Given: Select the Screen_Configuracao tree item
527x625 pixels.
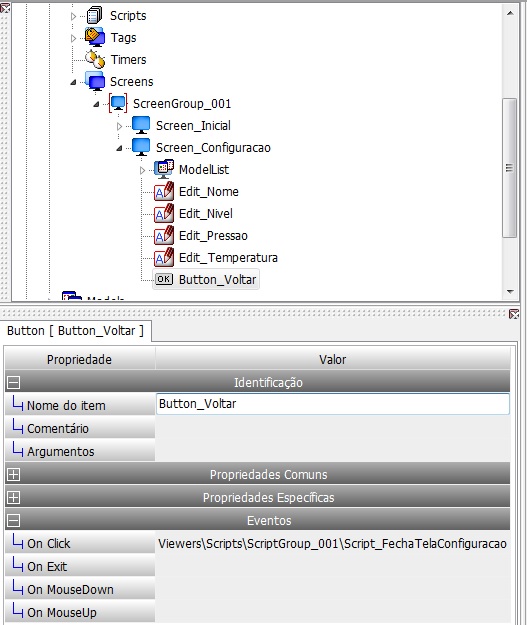Looking at the screenshot, I should tap(213, 147).
